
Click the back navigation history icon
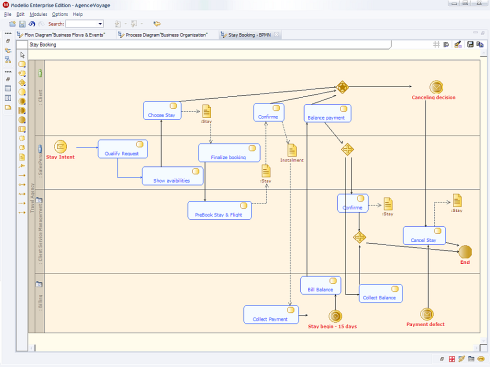118,24
